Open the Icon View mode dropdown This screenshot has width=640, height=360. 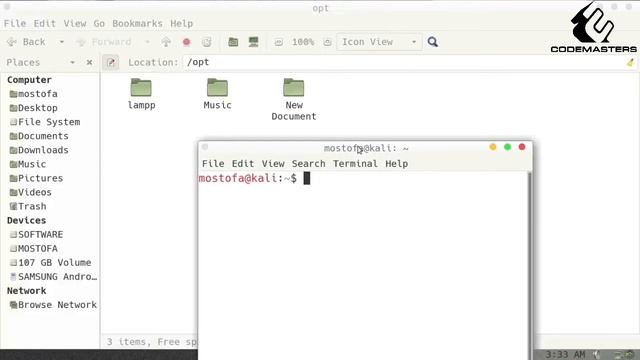[379, 42]
